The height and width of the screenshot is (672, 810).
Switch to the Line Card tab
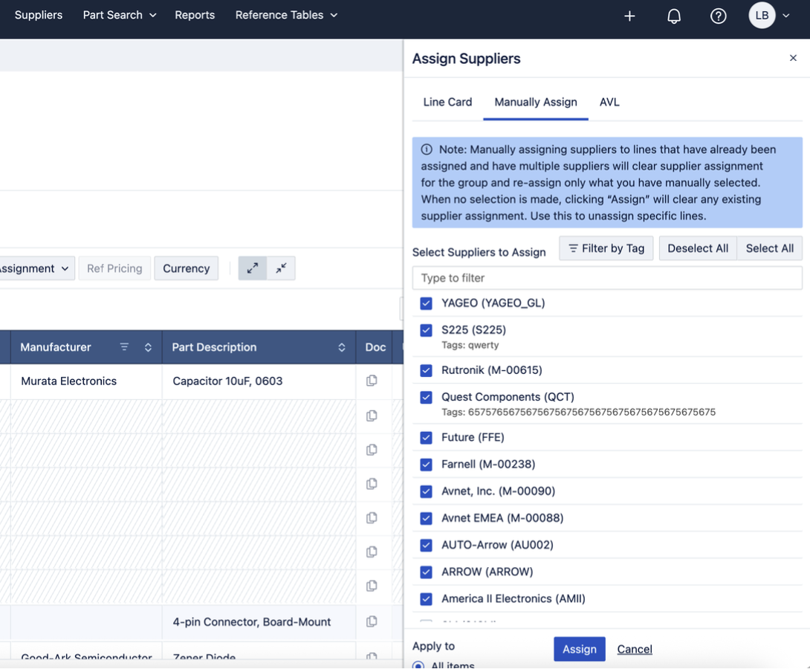447,103
